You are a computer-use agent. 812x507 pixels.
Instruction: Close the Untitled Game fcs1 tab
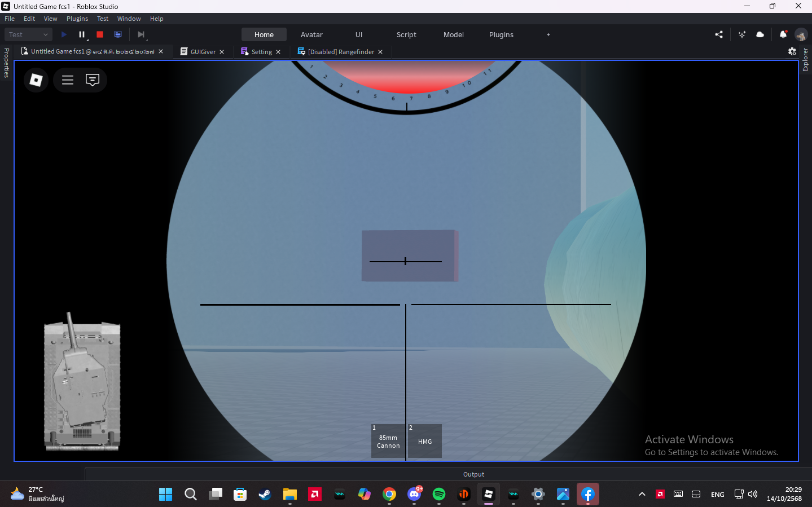coord(161,51)
